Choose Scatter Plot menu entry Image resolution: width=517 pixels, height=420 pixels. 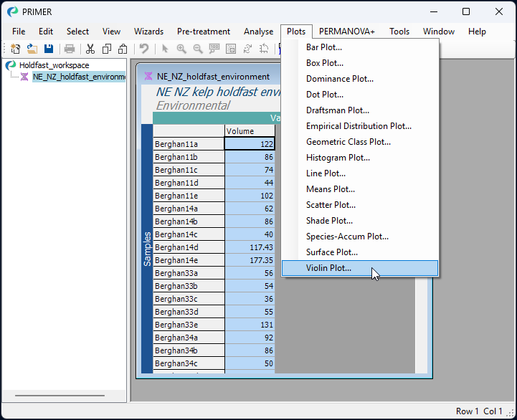[x=329, y=205]
